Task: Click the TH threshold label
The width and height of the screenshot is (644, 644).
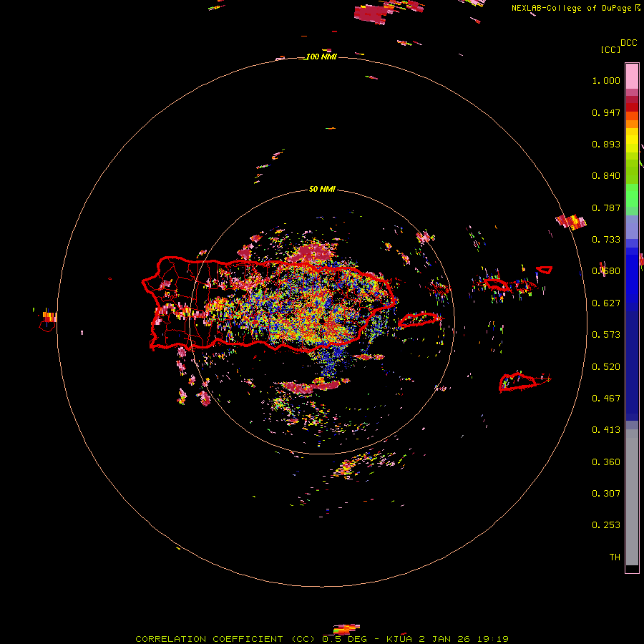Action: [615, 557]
